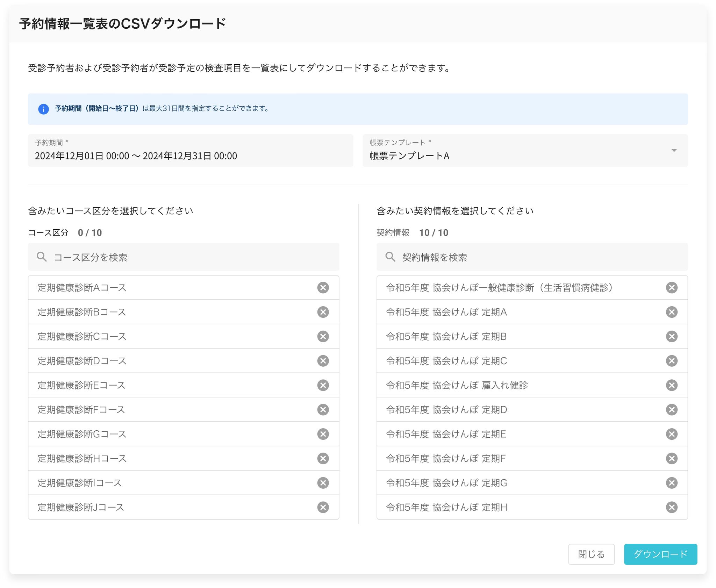
Task: Click the magnifier icon in コース区分 search
Action: (42, 257)
